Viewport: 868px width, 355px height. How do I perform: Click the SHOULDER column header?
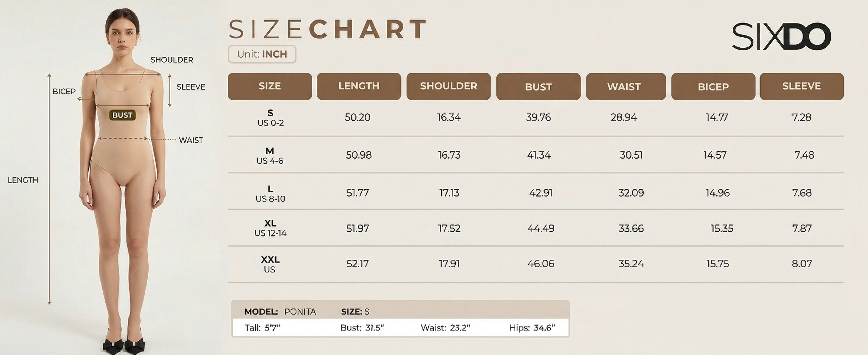449,86
